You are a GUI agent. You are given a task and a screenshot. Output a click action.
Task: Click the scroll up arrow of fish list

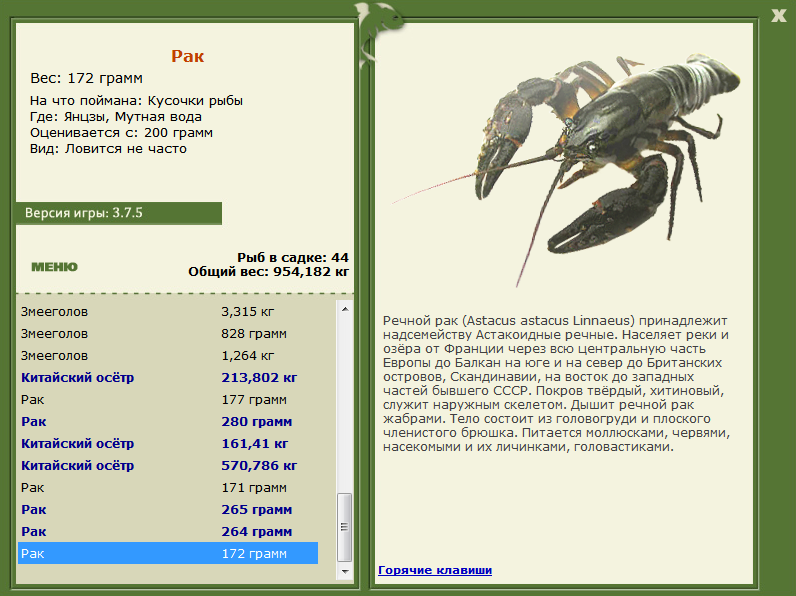tap(345, 309)
